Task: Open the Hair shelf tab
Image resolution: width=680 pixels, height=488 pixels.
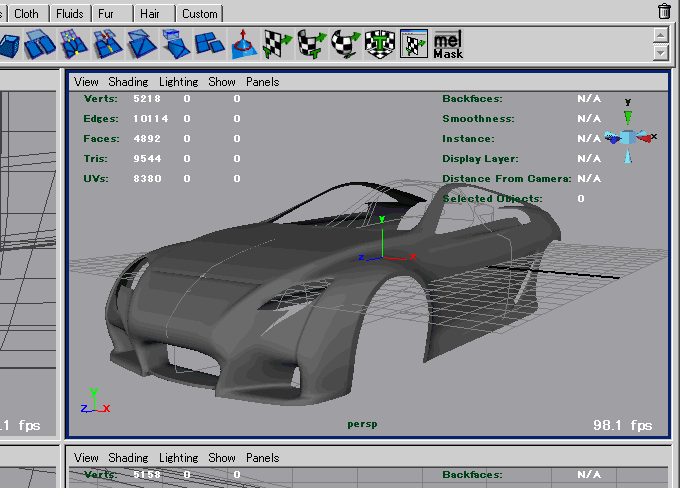Action: 150,14
